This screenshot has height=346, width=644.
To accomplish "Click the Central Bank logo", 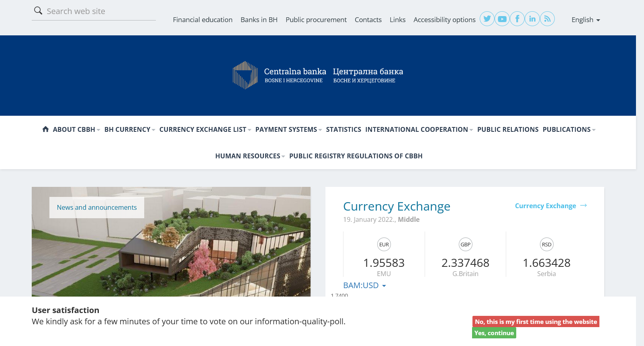I will (318, 75).
